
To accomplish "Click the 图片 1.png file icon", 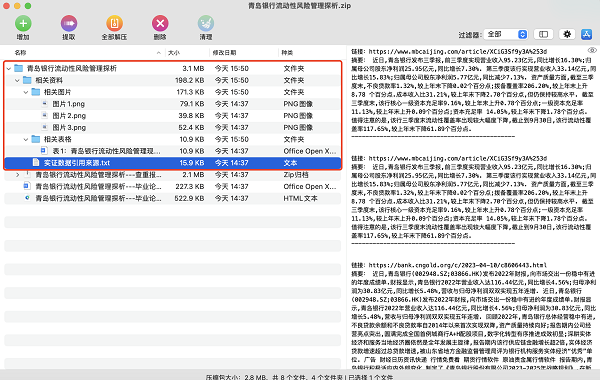I will [44, 104].
